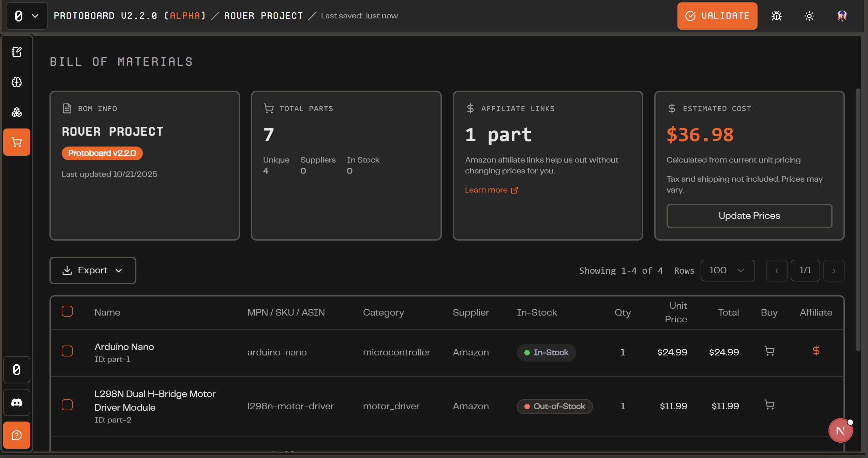Open the user avatar profile

click(842, 16)
